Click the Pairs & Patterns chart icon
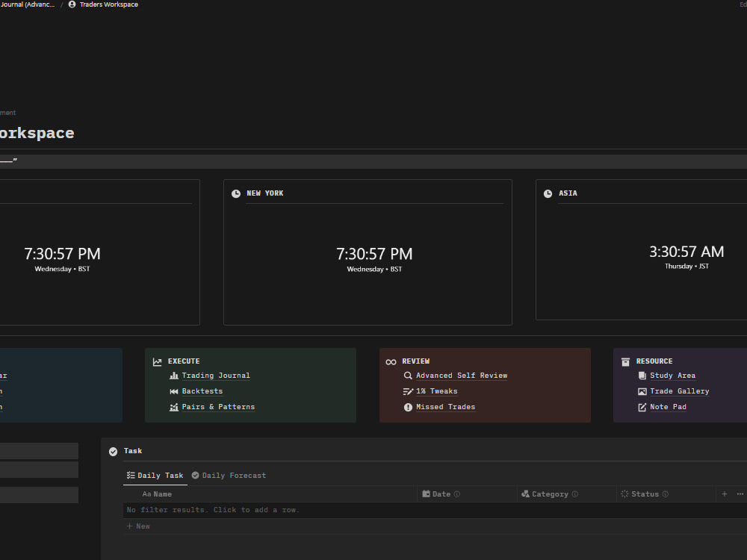The width and height of the screenshot is (747, 560). [x=174, y=407]
